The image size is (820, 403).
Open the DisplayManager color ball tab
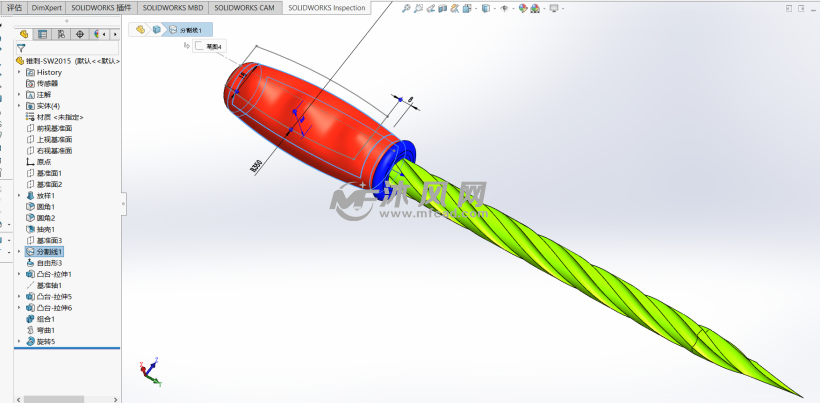(x=96, y=34)
